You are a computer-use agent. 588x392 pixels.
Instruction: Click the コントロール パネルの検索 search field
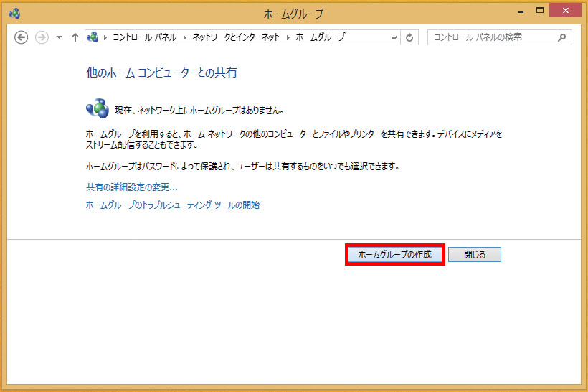(x=500, y=37)
